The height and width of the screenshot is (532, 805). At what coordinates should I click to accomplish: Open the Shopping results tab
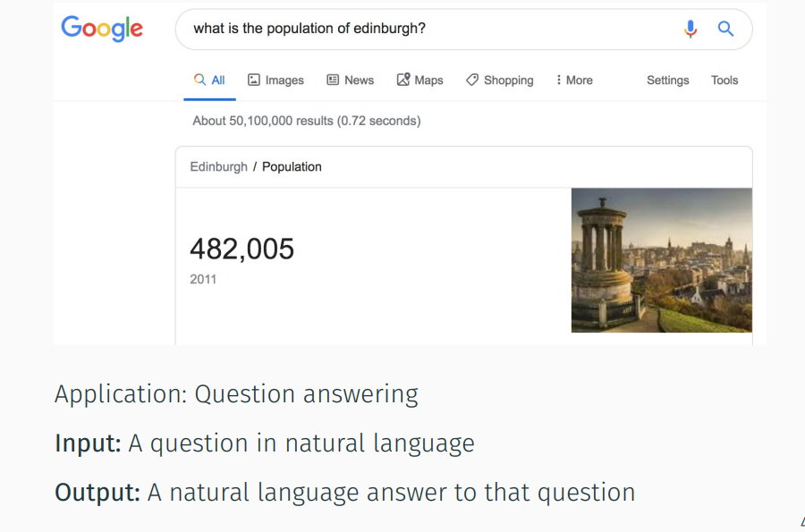click(499, 80)
